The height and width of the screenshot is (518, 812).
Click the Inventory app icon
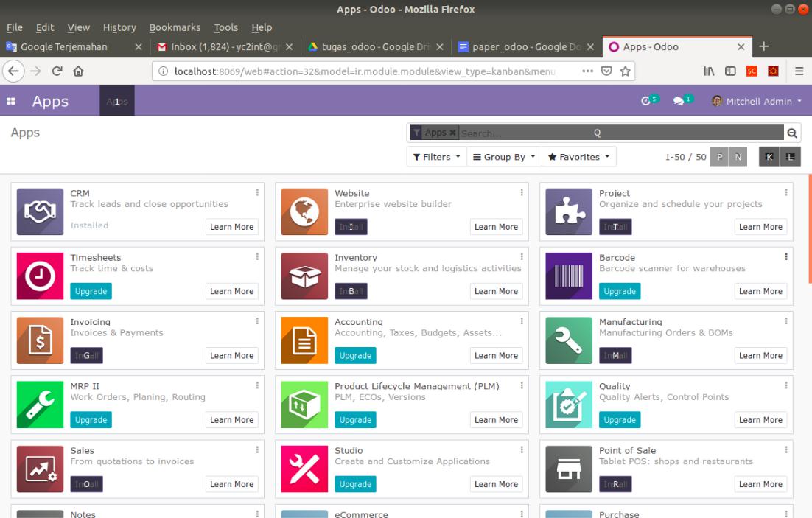point(304,274)
